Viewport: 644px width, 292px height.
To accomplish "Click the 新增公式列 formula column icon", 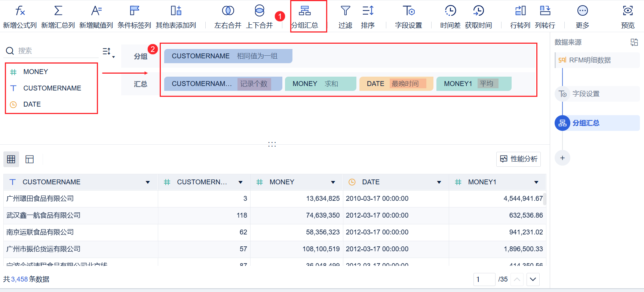I will 20,11.
